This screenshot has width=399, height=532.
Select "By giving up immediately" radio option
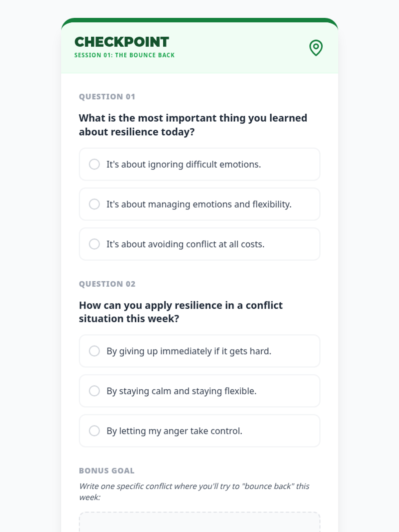[x=94, y=351]
